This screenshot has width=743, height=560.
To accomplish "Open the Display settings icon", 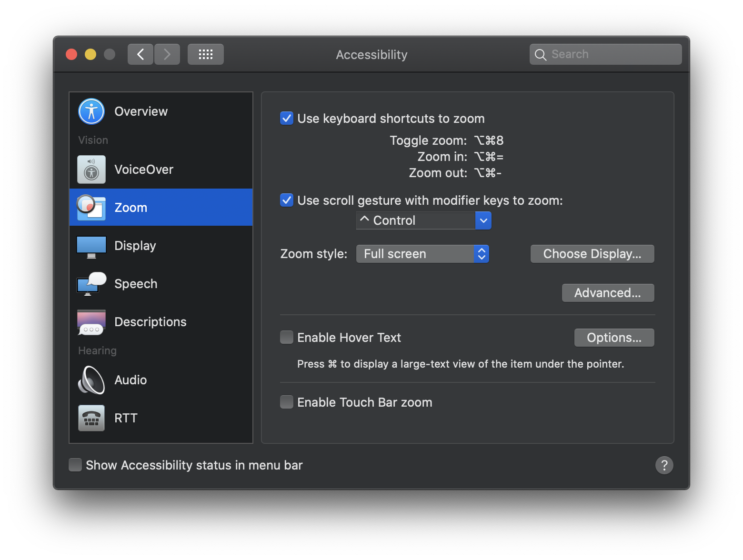I will pyautogui.click(x=91, y=246).
